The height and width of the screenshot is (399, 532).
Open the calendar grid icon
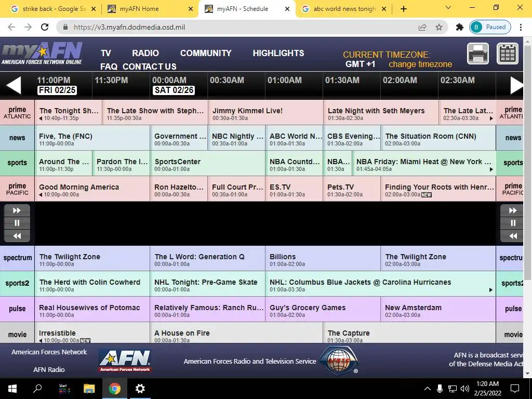pos(508,54)
